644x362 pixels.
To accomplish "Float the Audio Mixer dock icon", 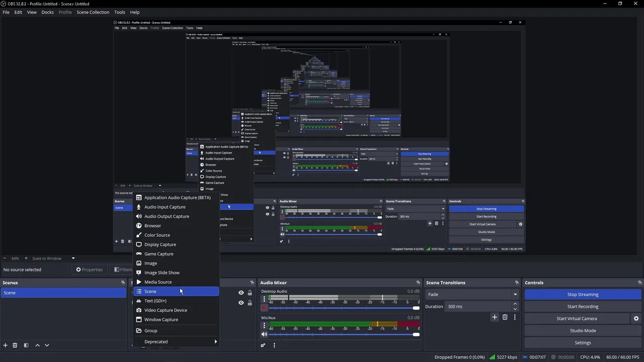I will tap(418, 283).
